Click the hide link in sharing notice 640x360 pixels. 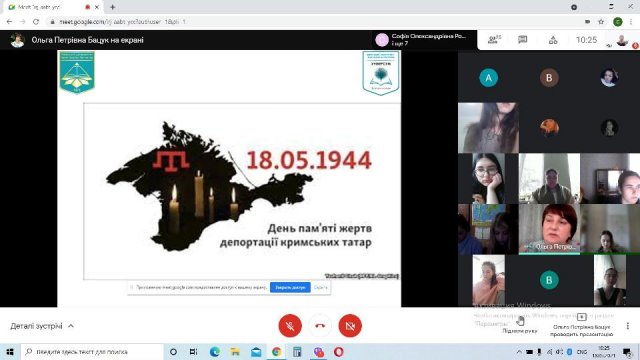(x=320, y=287)
